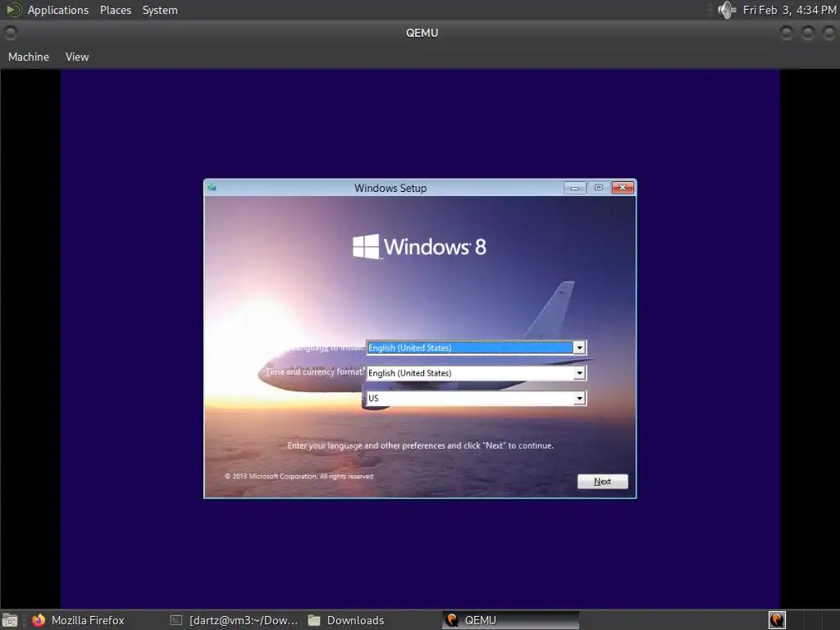Click Next in Windows Setup
Viewport: 840px width, 630px height.
603,481
